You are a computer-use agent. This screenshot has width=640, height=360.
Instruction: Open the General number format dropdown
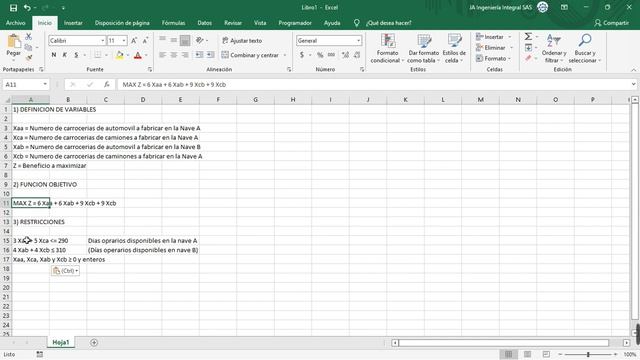click(358, 40)
